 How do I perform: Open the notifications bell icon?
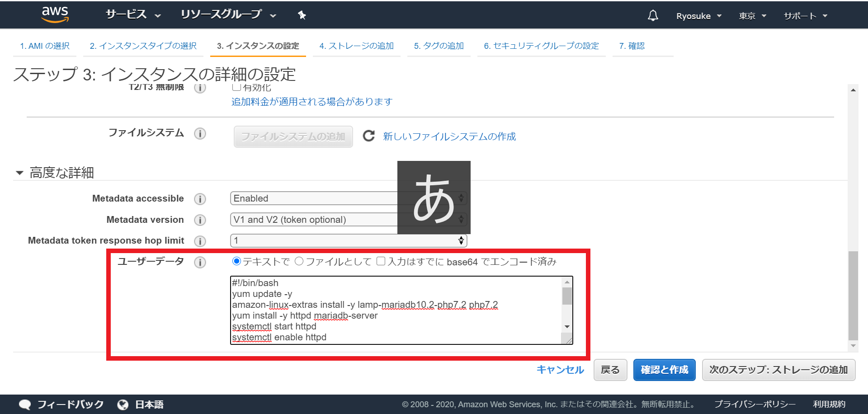point(653,16)
